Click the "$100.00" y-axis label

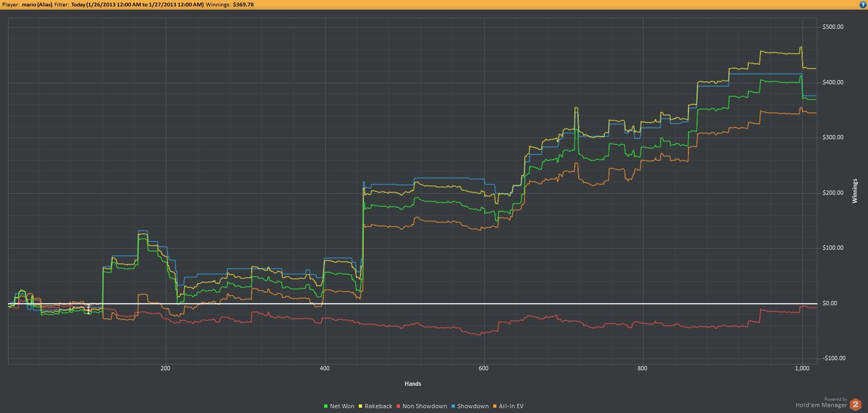pyautogui.click(x=833, y=248)
